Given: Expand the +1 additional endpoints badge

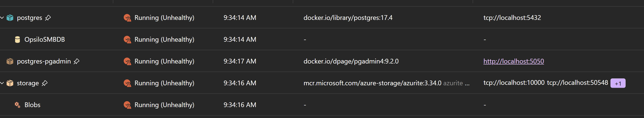Looking at the screenshot, I should [x=618, y=83].
